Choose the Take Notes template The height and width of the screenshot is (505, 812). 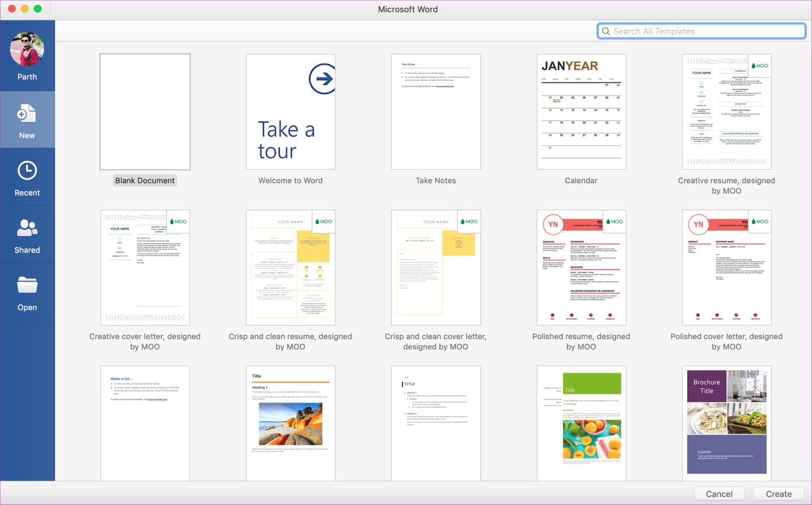pos(436,112)
